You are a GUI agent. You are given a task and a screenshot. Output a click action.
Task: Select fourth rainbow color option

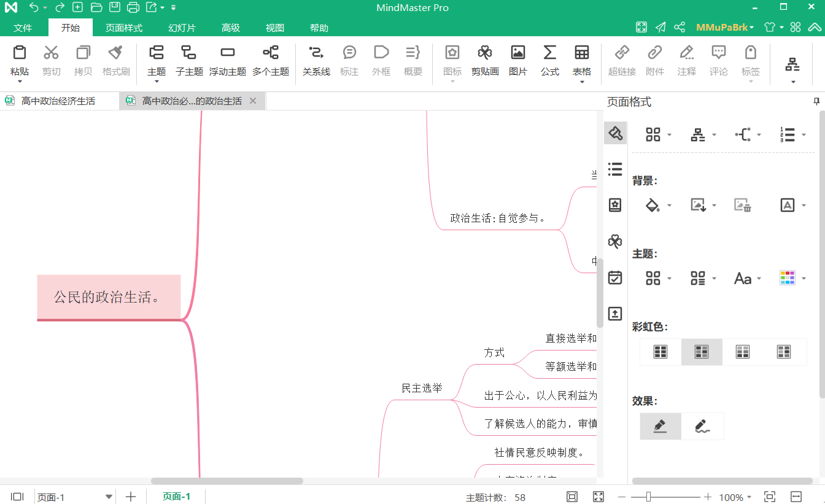point(784,352)
